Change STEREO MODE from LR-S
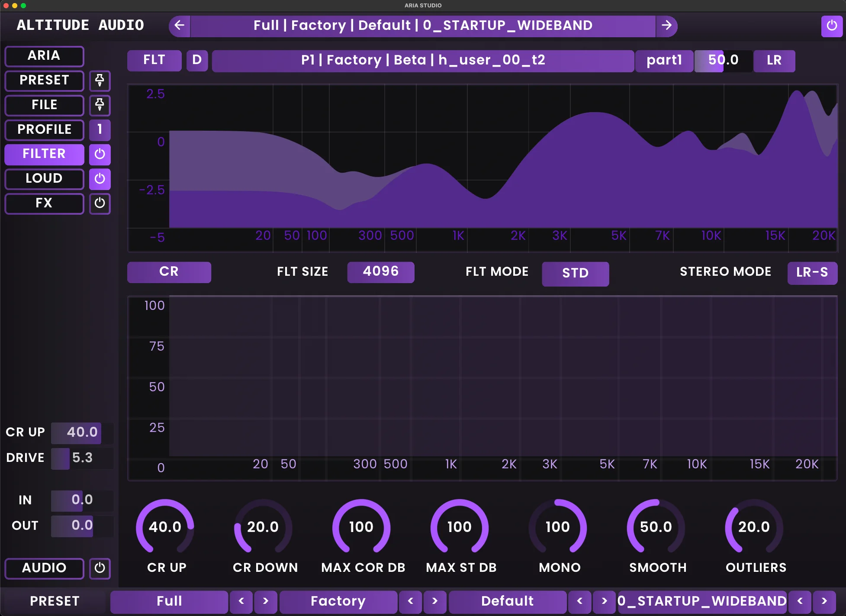The height and width of the screenshot is (616, 846). (812, 273)
